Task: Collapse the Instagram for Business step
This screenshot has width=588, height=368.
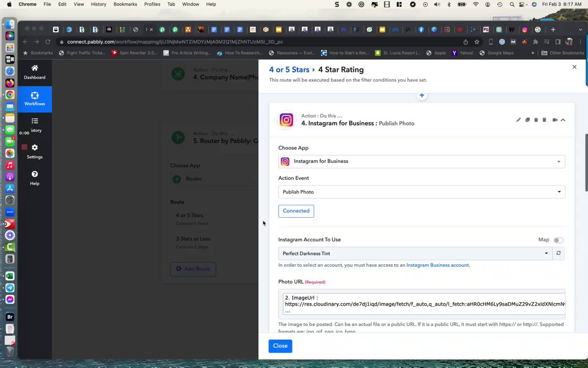Action: [563, 120]
